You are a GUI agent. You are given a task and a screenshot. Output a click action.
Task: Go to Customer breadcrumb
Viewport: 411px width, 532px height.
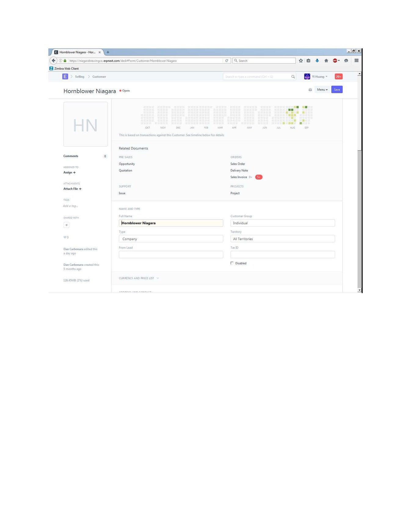(x=99, y=77)
